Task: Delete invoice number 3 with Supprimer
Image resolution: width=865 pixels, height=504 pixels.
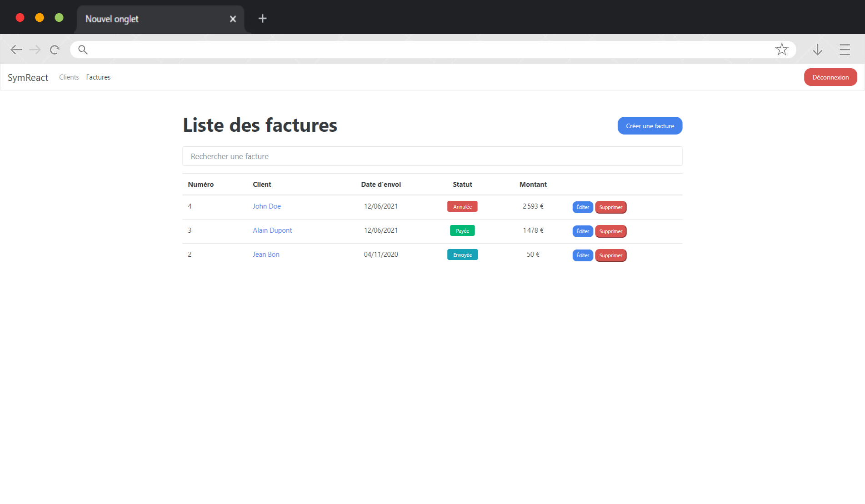Action: point(610,231)
